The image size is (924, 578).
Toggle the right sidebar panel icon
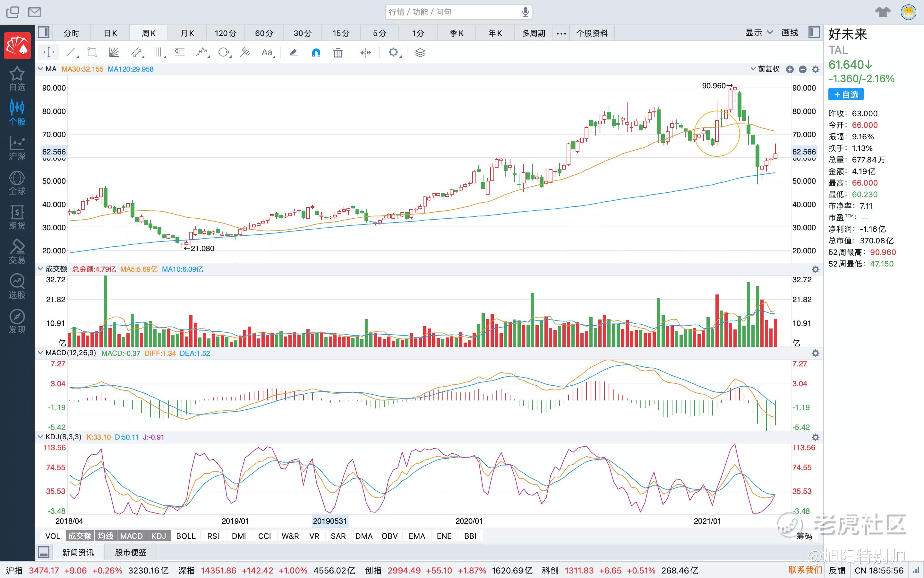pos(814,32)
